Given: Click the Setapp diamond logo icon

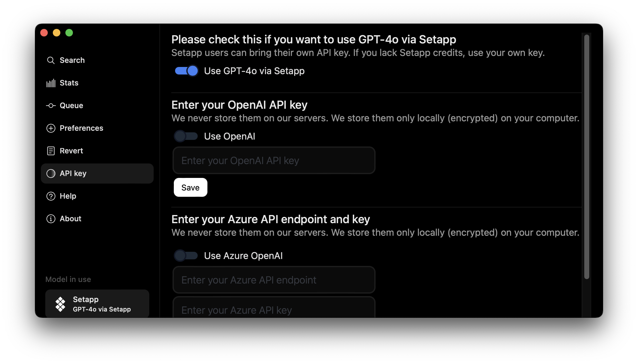Looking at the screenshot, I should pyautogui.click(x=60, y=304).
